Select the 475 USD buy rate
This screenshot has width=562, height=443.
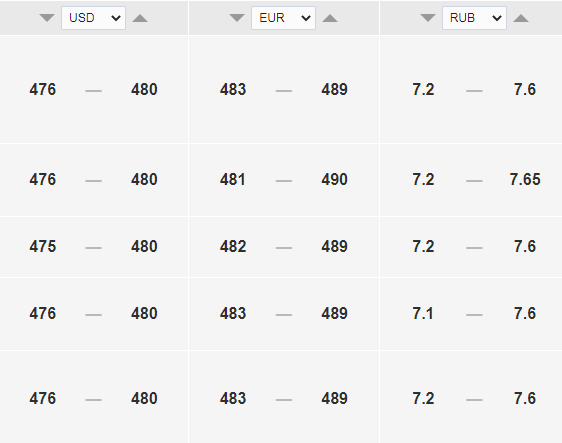pos(43,247)
